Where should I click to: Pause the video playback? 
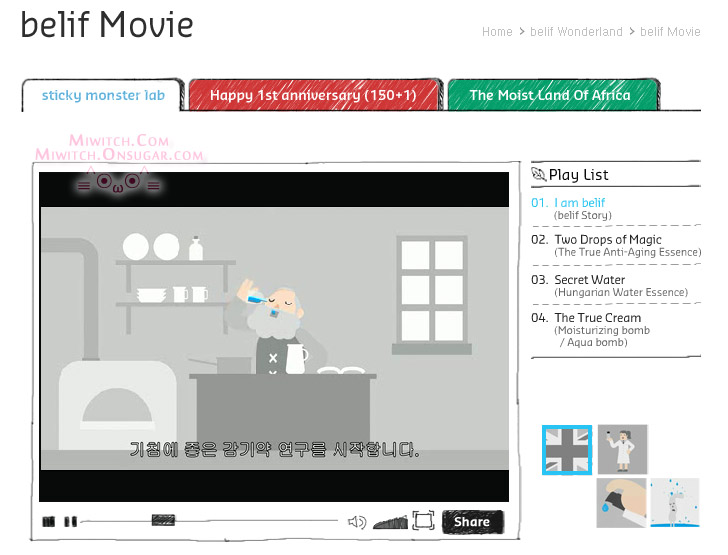[70, 522]
